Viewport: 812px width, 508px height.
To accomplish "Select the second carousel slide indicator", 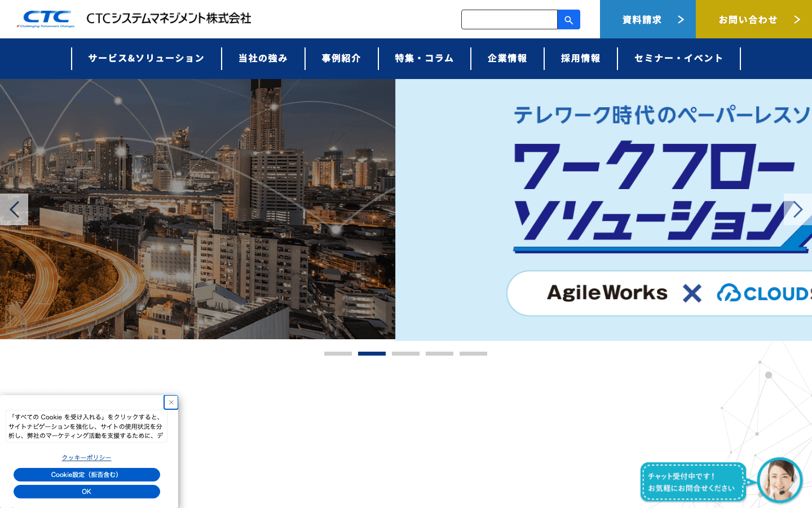I will coord(372,354).
